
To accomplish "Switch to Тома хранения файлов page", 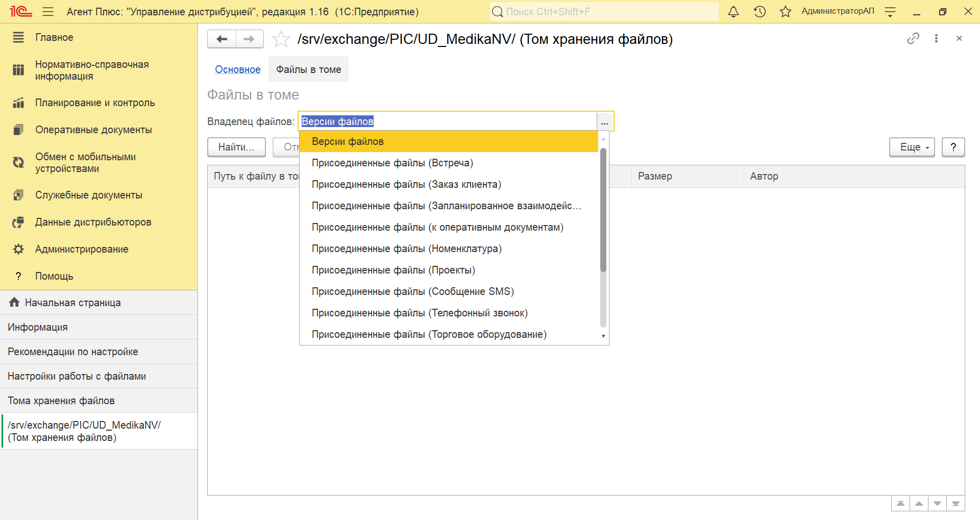I will [99, 401].
